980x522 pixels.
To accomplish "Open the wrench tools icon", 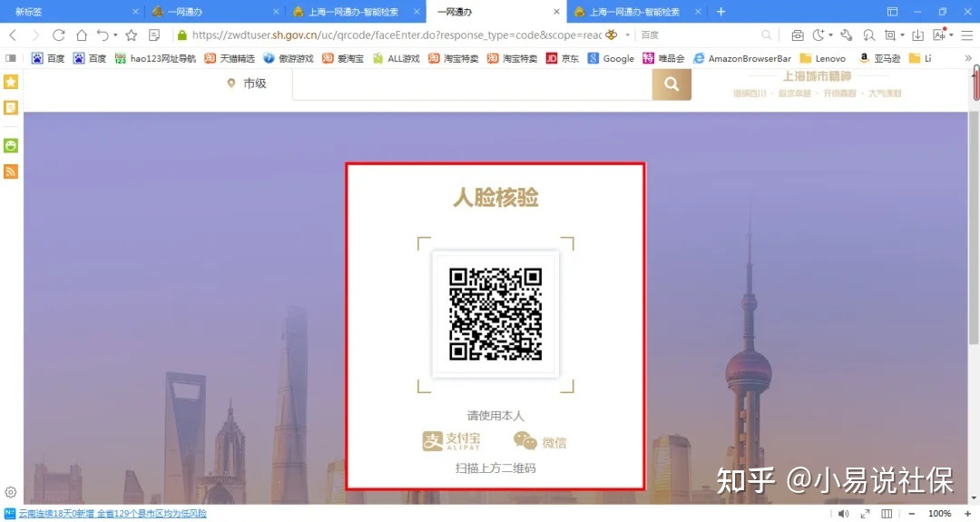I will [847, 35].
